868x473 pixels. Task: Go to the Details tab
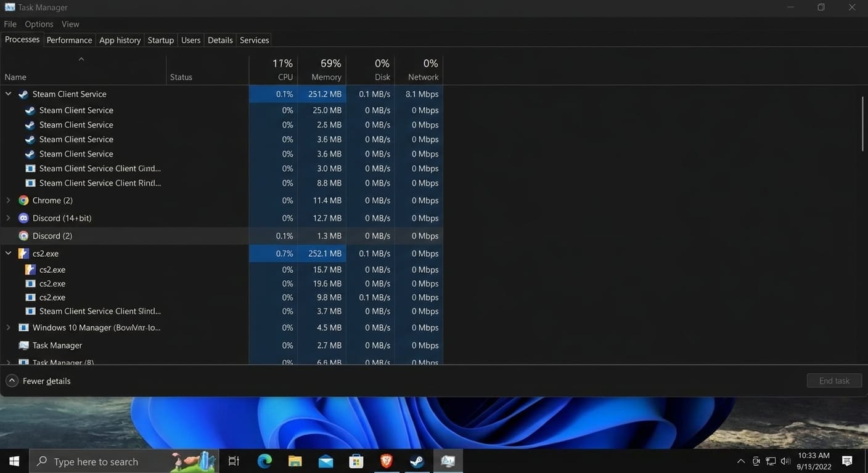tap(220, 40)
